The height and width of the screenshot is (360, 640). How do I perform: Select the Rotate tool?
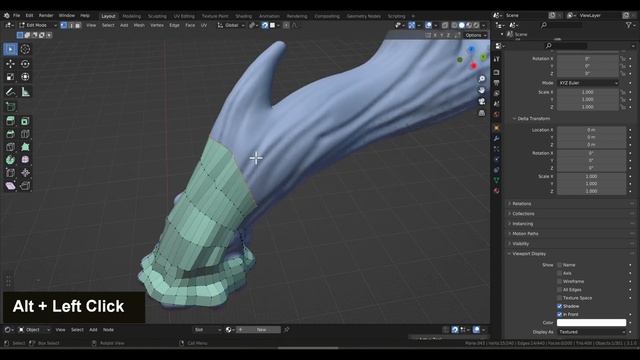click(x=25, y=64)
